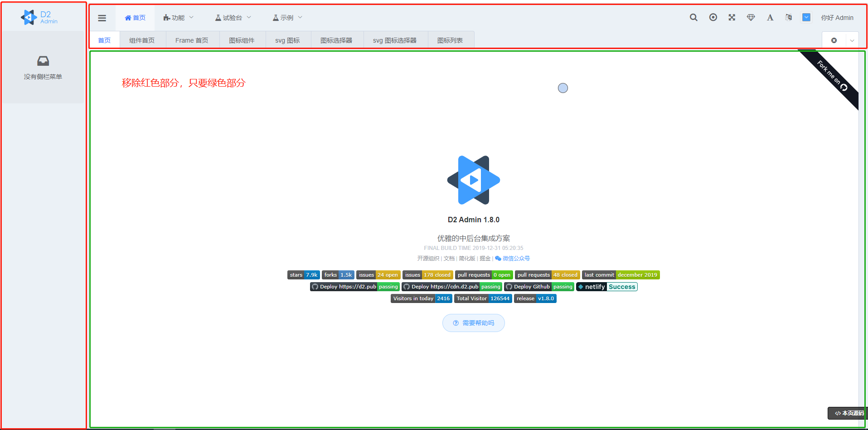Open the 微信公众号 link
Image resolution: width=868 pixels, height=430 pixels.
point(513,259)
